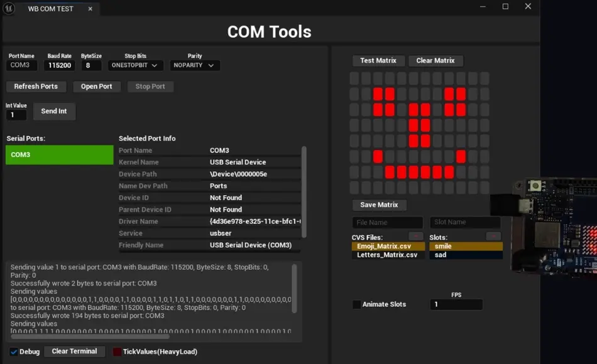The height and width of the screenshot is (364, 597).
Task: Maximize the COM Tools window
Action: [505, 7]
